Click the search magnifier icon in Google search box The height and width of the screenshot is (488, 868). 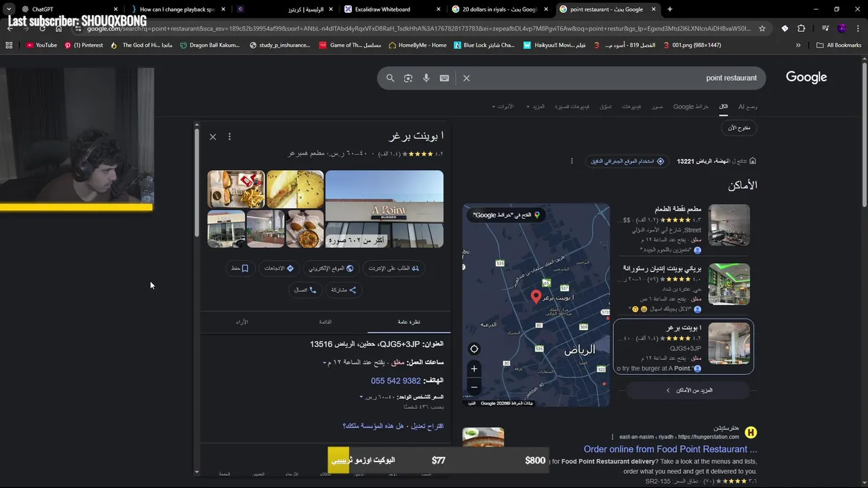click(390, 78)
